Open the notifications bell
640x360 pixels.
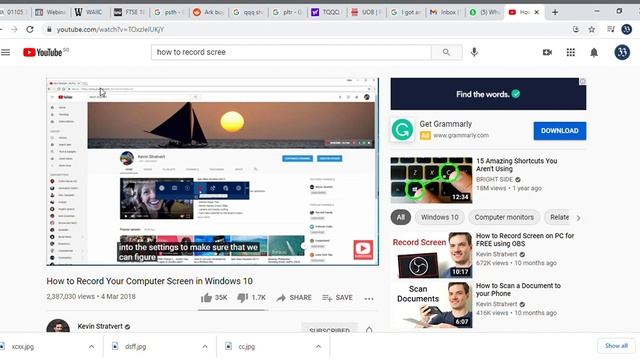coord(594,52)
